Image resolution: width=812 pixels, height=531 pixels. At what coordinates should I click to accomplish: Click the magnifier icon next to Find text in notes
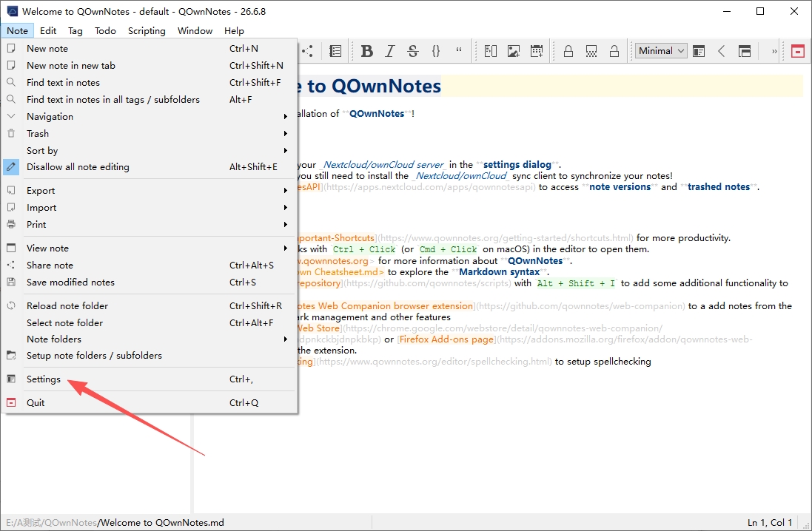tap(11, 82)
